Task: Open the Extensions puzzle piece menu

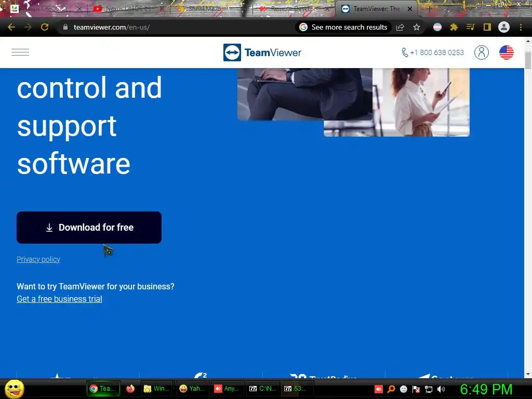Action: [454, 27]
